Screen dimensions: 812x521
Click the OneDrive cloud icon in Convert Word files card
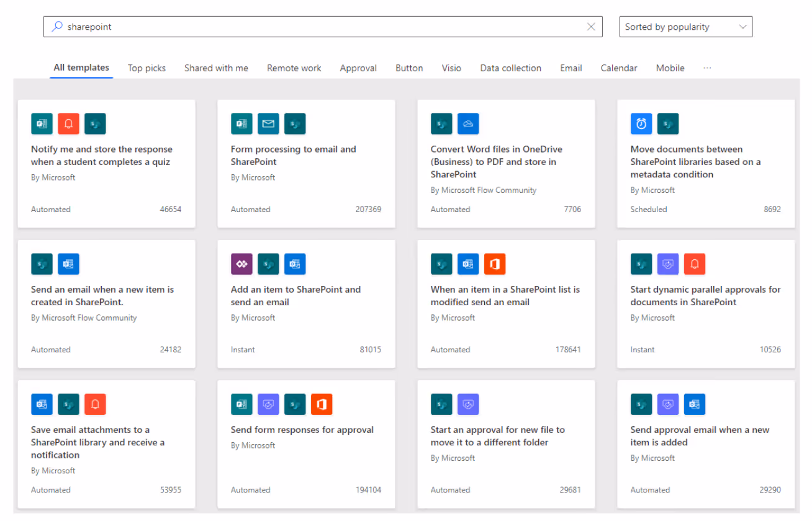[468, 123]
